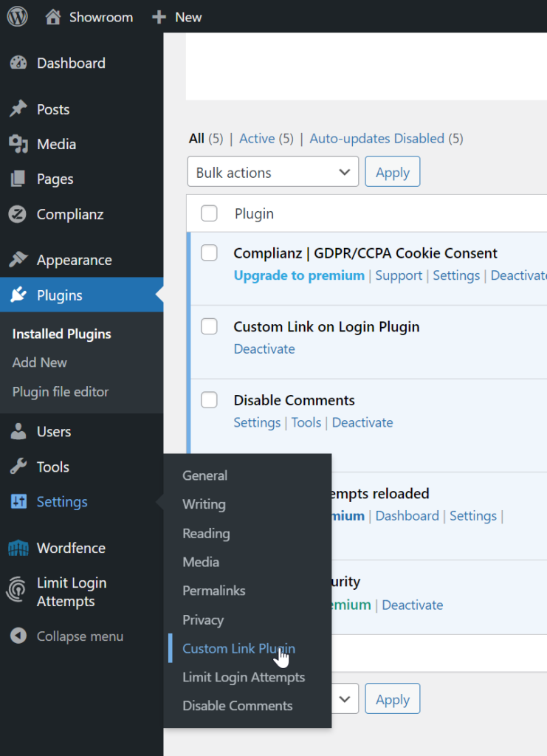Open the + New content menu

tap(177, 17)
